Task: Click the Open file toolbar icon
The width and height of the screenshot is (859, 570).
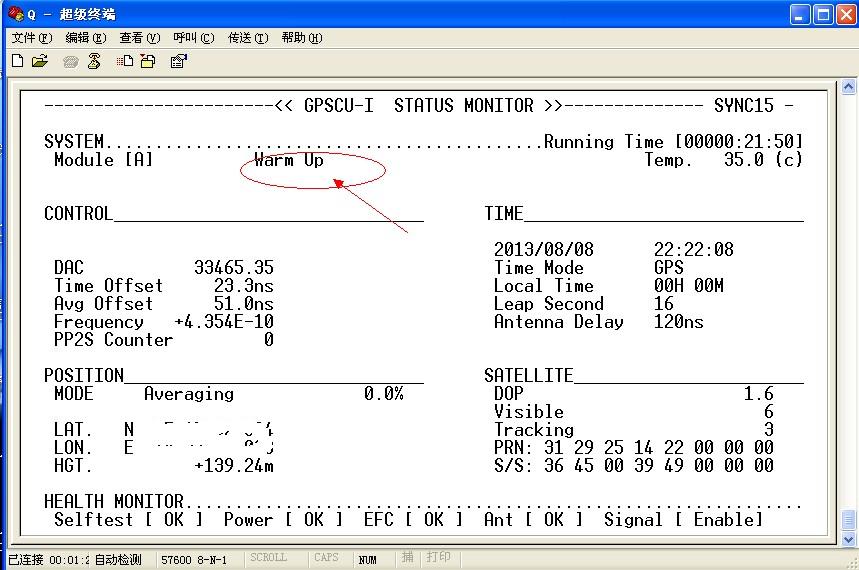Action: tap(39, 61)
